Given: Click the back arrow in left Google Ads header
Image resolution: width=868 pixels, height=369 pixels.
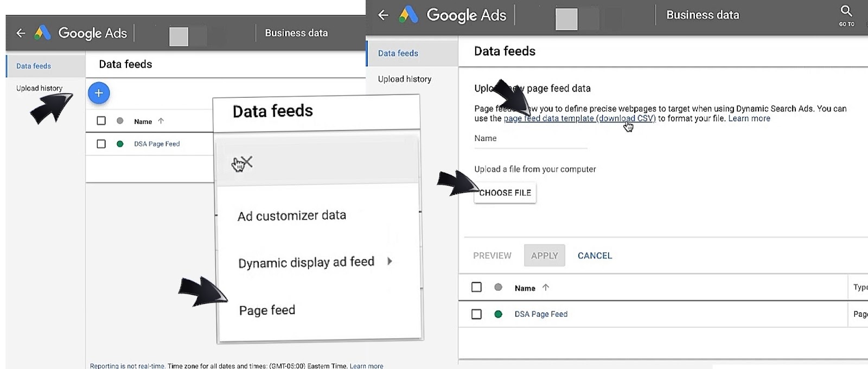Looking at the screenshot, I should point(21,33).
